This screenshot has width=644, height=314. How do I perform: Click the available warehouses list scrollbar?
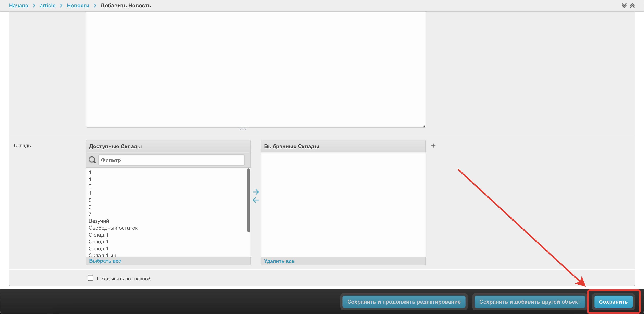pyautogui.click(x=249, y=200)
